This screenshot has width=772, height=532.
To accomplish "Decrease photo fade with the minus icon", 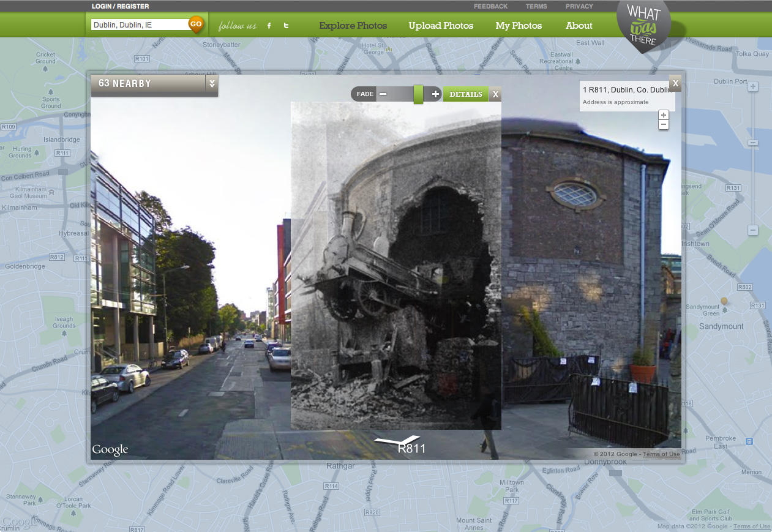I will (383, 94).
